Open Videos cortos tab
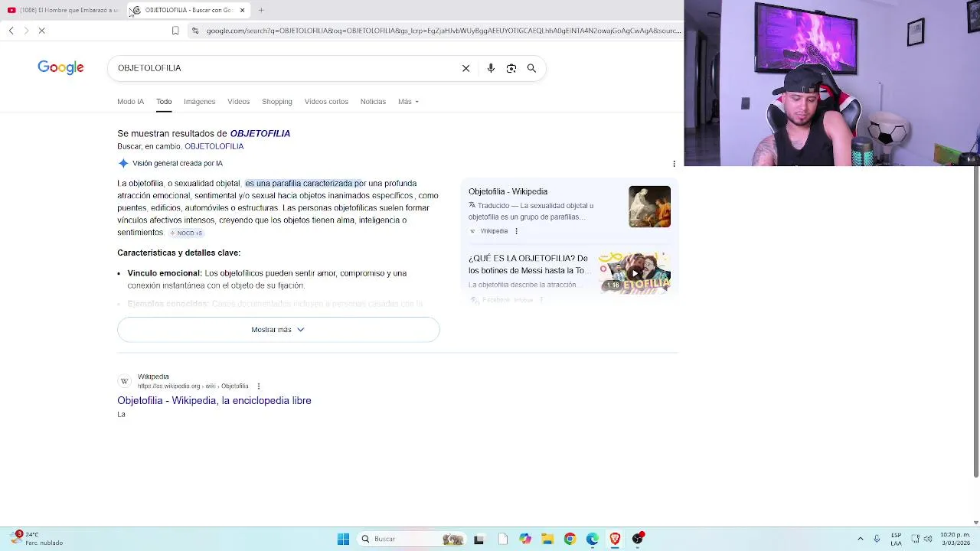Viewport: 980px width, 551px height. 326,102
